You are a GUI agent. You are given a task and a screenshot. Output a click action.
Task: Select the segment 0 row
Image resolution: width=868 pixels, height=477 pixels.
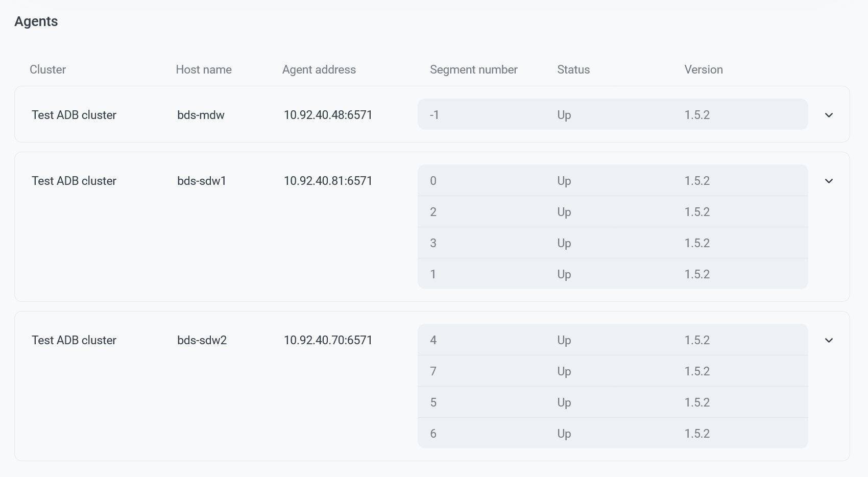click(x=612, y=181)
